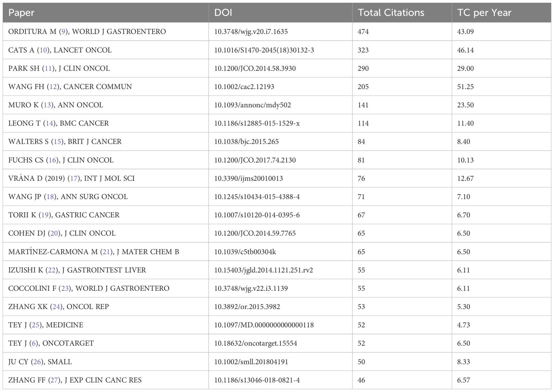Select DOI 10.3892/or.2015.3982
This screenshot has height=392, width=554.
pos(247,306)
